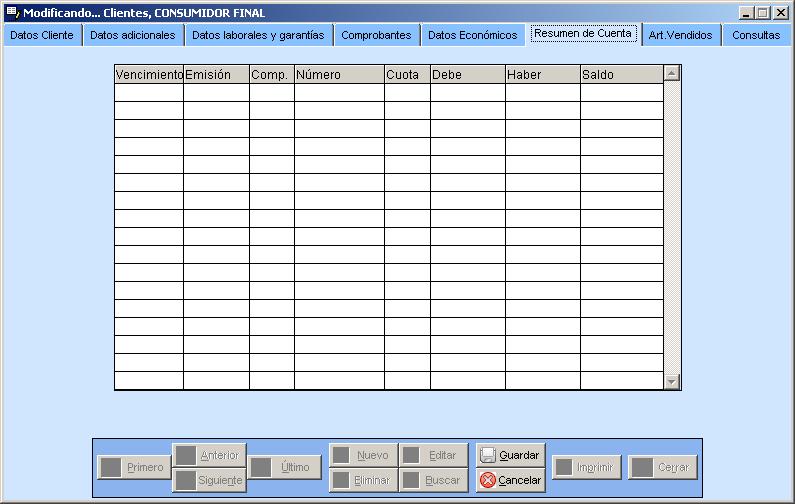Click the first empty cell under Emisión
This screenshot has width=795, height=504.
pyautogui.click(x=216, y=93)
